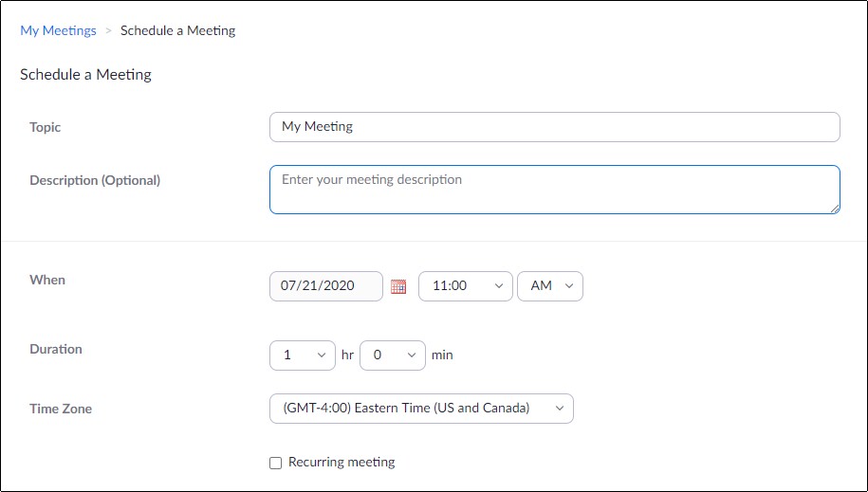This screenshot has height=492, width=868.
Task: Open the duration hours dropdown
Action: (303, 355)
